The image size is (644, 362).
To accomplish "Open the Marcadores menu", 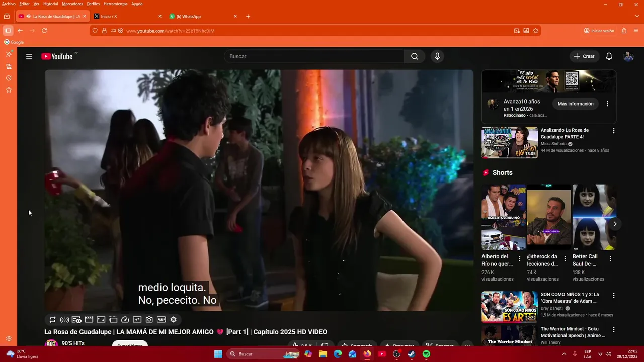I will coord(72,4).
